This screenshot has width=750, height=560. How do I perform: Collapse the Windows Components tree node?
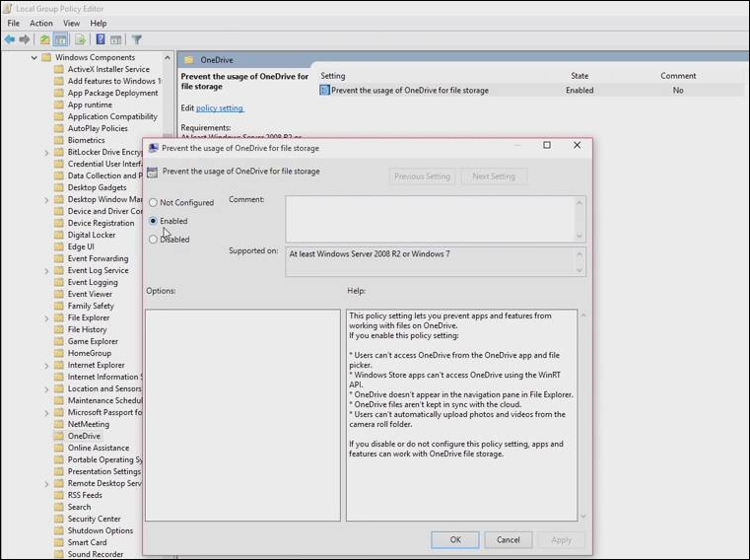pos(34,57)
